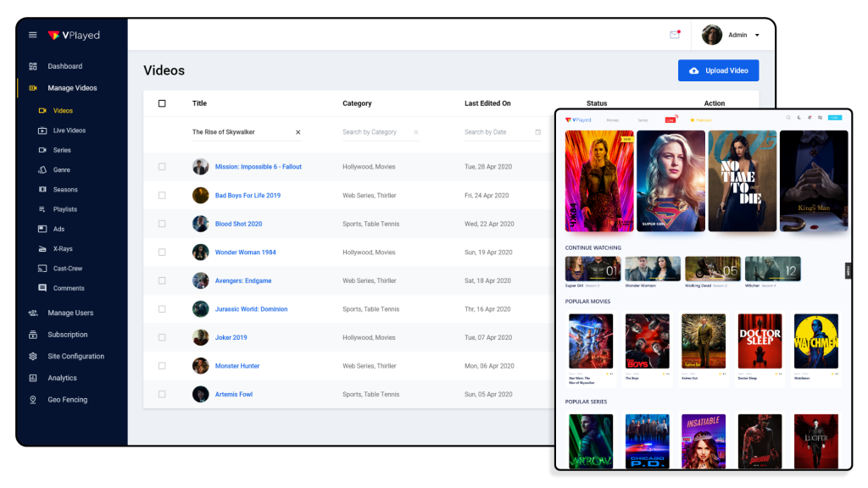The image size is (868, 488).
Task: Toggle dark mode on the streaming site preview
Action: [799, 117]
